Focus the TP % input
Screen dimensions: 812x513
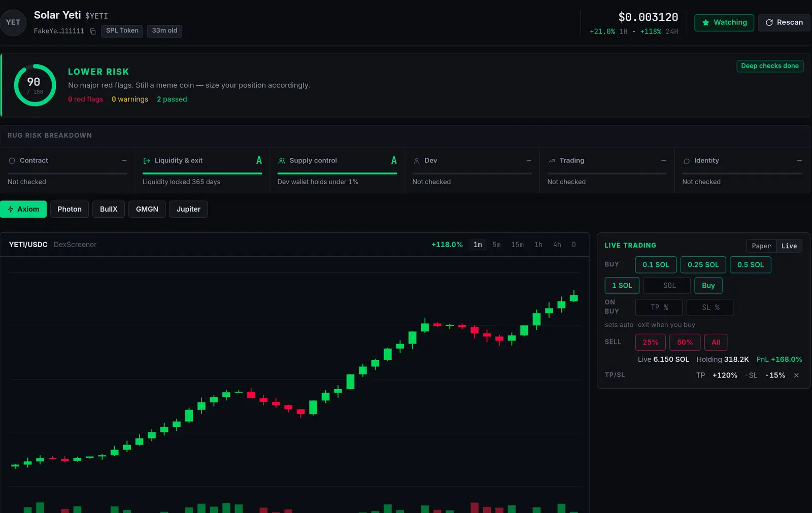click(x=659, y=307)
